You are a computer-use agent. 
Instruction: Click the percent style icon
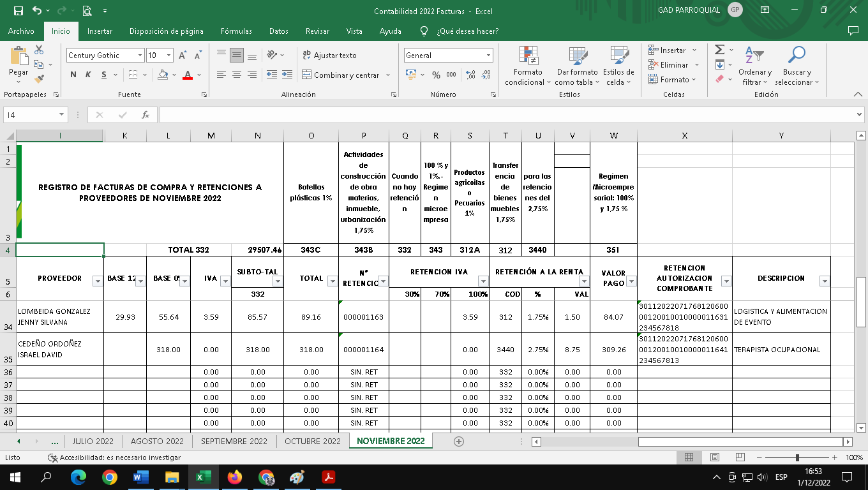click(x=436, y=75)
